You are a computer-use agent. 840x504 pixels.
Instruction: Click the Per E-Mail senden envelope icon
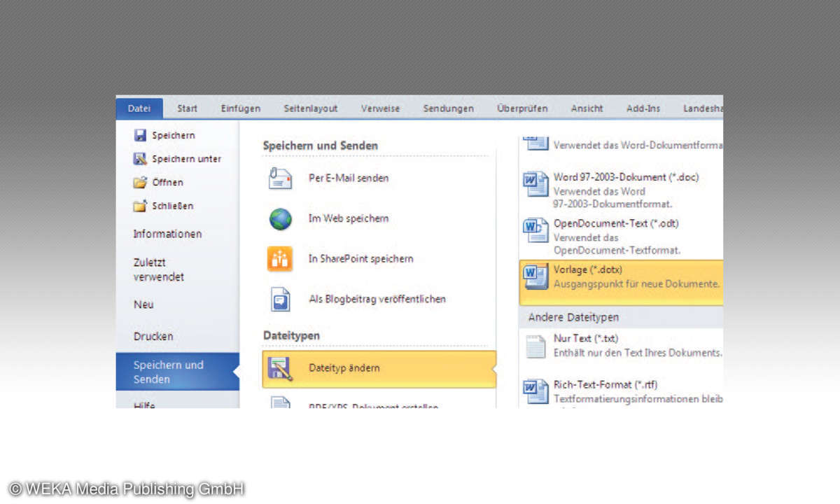(x=280, y=178)
